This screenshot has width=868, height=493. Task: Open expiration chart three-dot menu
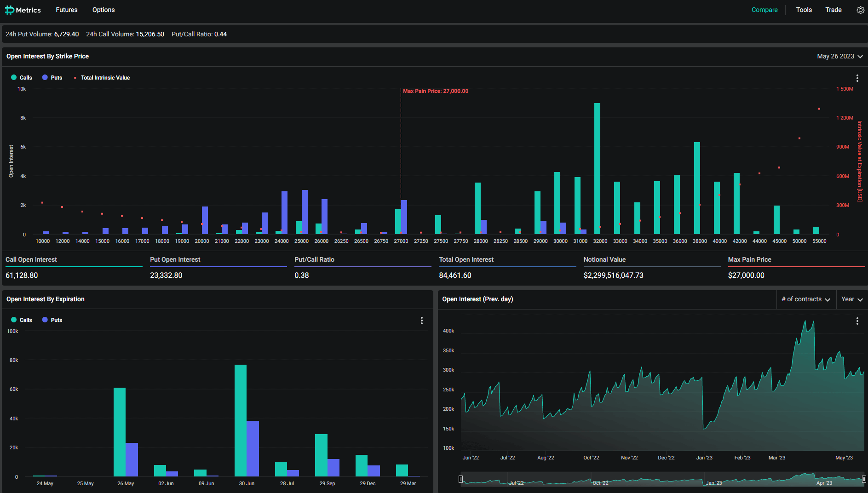point(421,321)
